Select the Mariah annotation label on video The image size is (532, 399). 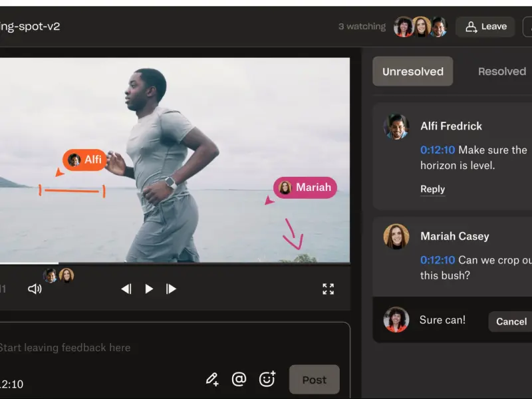coord(305,188)
